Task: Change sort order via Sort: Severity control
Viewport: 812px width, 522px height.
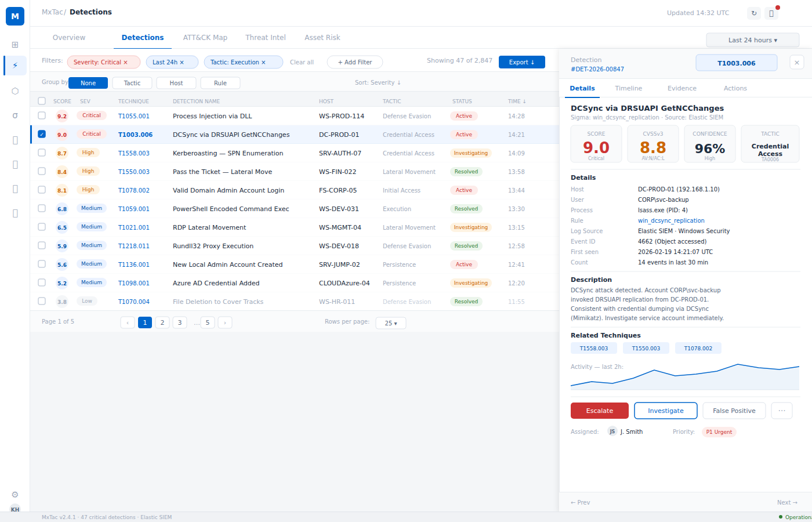Action: pos(378,82)
